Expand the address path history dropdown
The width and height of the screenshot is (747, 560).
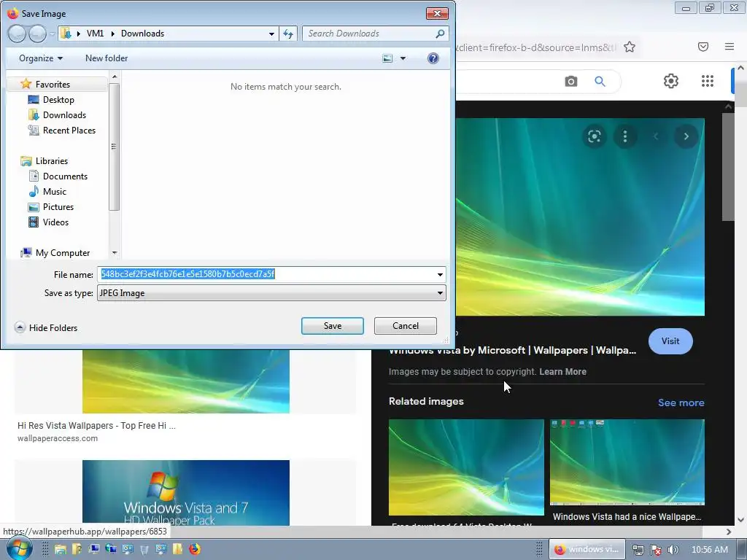(271, 34)
